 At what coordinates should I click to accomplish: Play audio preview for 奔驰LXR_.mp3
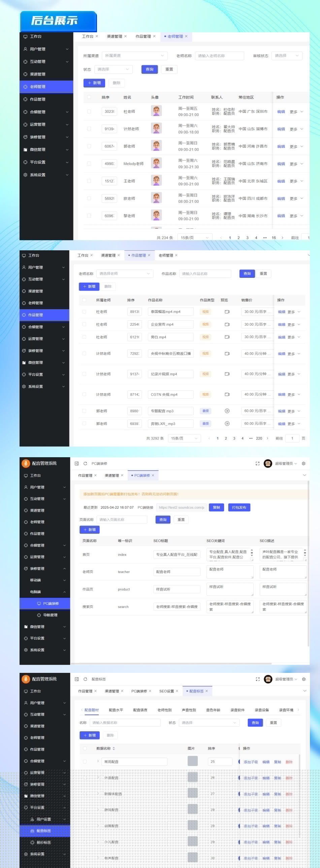tap(227, 424)
